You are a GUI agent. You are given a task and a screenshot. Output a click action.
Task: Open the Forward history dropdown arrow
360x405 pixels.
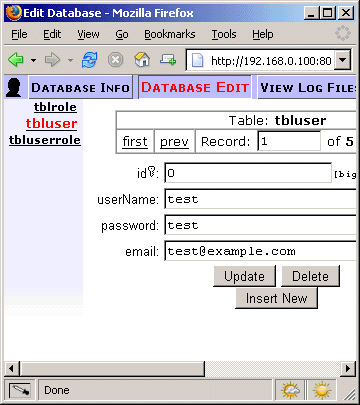pyautogui.click(x=70, y=61)
